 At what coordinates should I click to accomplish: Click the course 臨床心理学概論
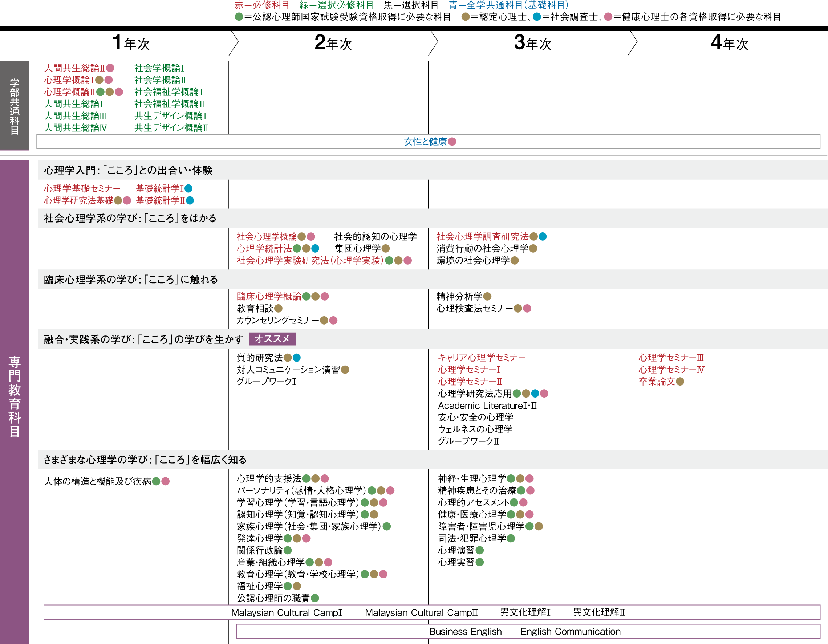point(269,297)
